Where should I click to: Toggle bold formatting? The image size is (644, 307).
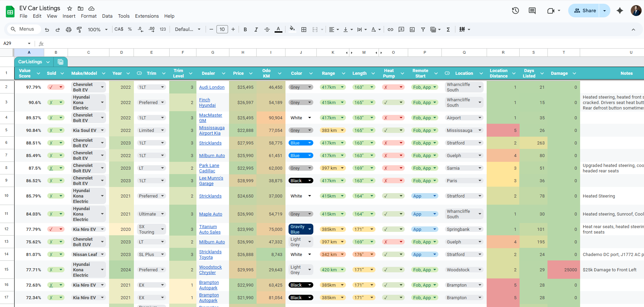(245, 29)
